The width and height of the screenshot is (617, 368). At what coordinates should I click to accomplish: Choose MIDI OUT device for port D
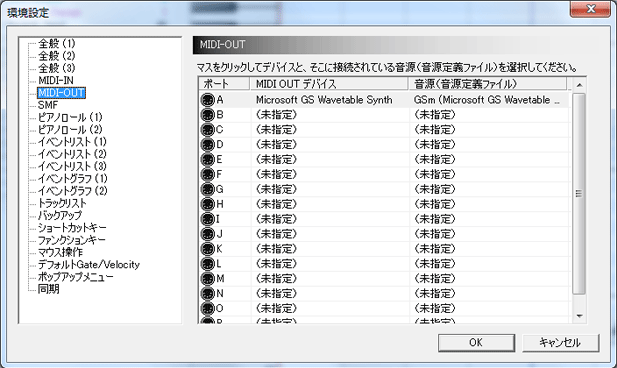[330, 145]
